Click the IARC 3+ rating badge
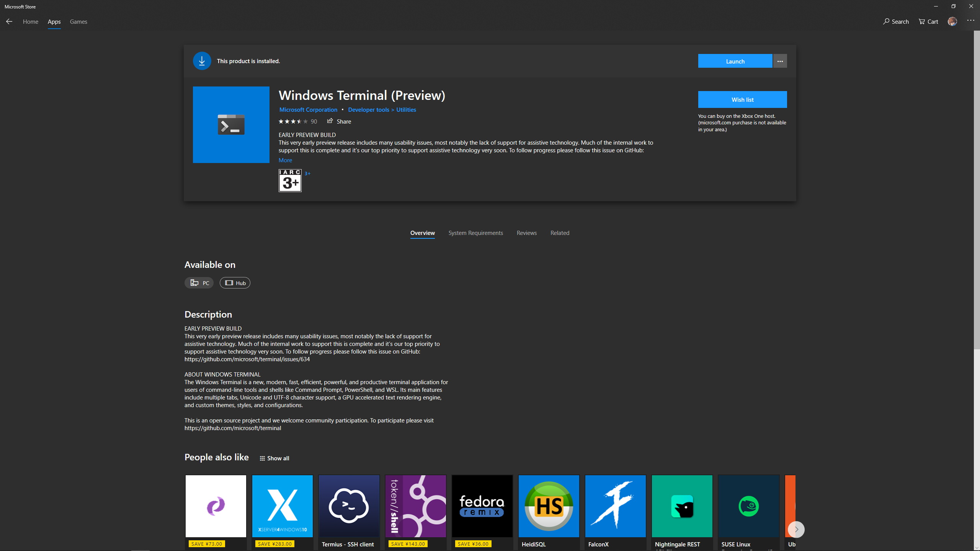Image resolution: width=980 pixels, height=551 pixels. tap(290, 181)
